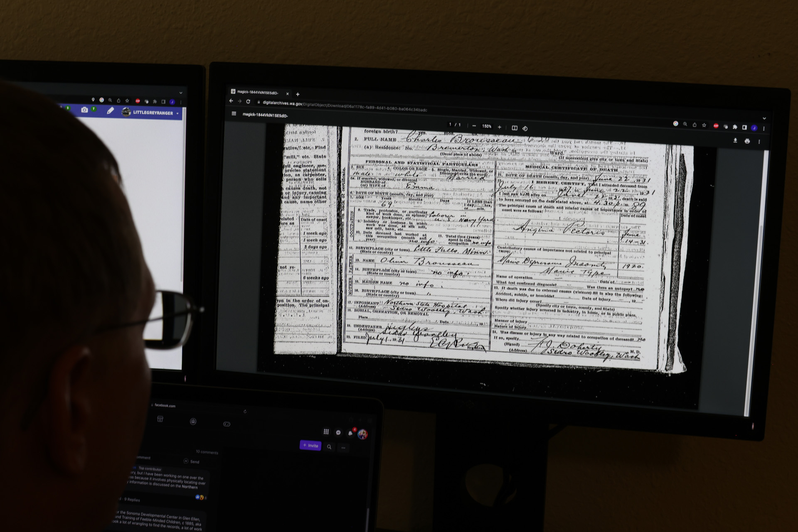This screenshot has height=532, width=798.
Task: Open a new browser tab
Action: pos(298,94)
